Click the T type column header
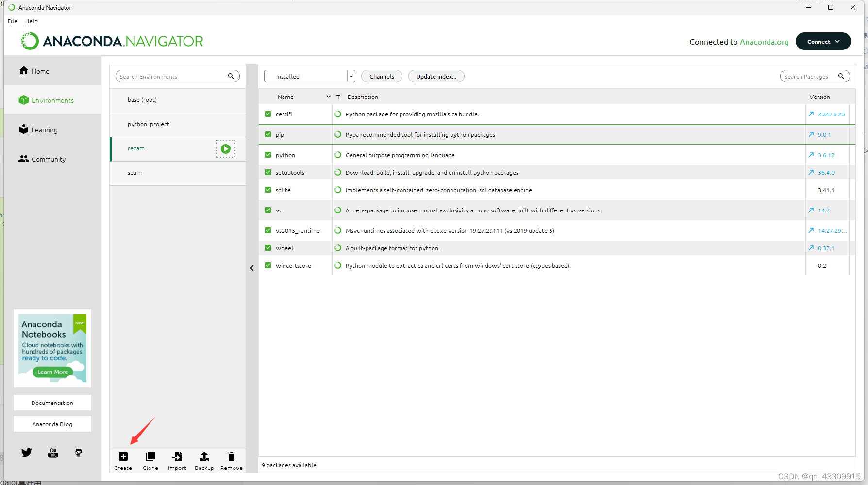Screen dimensions: 868x485 [338, 97]
